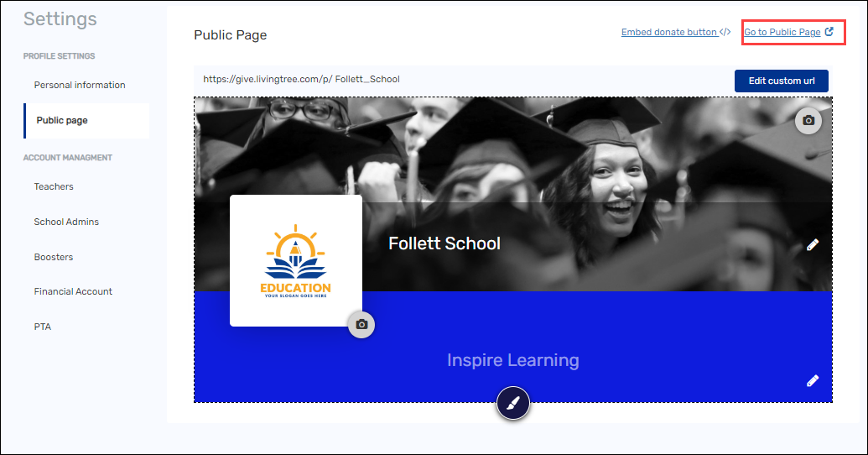Click the camera icon beside the school logo
Viewport: 868px width, 455px height.
[361, 324]
